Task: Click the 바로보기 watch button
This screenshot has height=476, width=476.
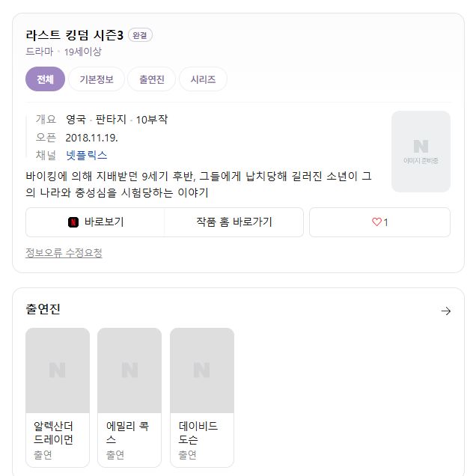Action: pos(95,222)
